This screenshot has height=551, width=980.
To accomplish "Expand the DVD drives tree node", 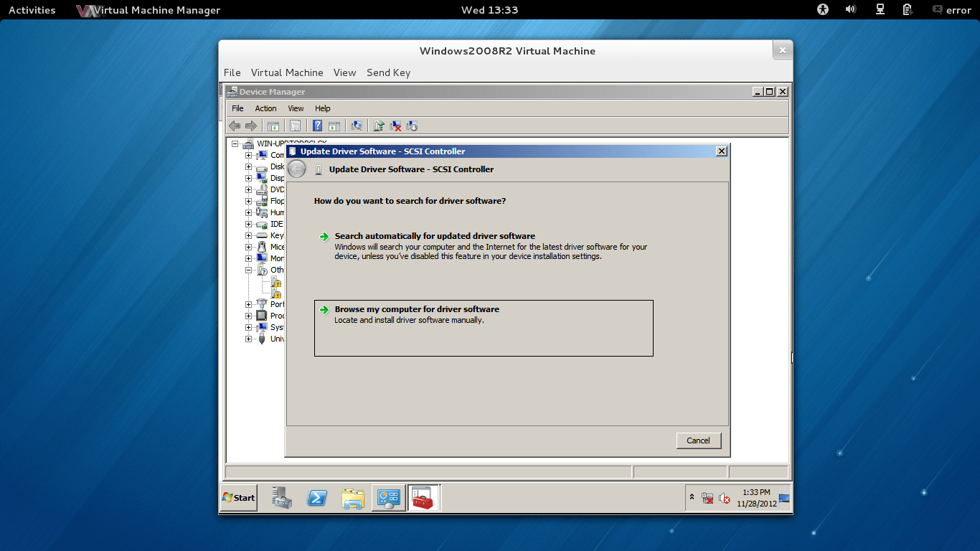I will tap(249, 189).
